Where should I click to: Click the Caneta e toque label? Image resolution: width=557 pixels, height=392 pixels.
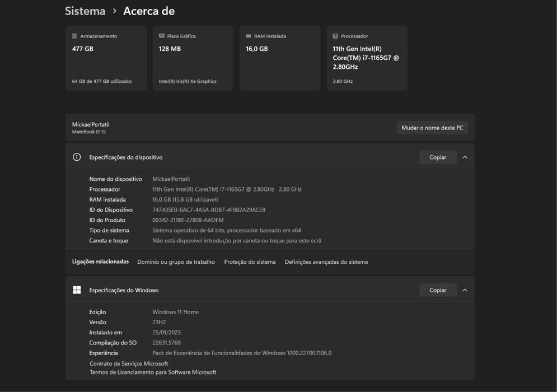[x=109, y=241]
